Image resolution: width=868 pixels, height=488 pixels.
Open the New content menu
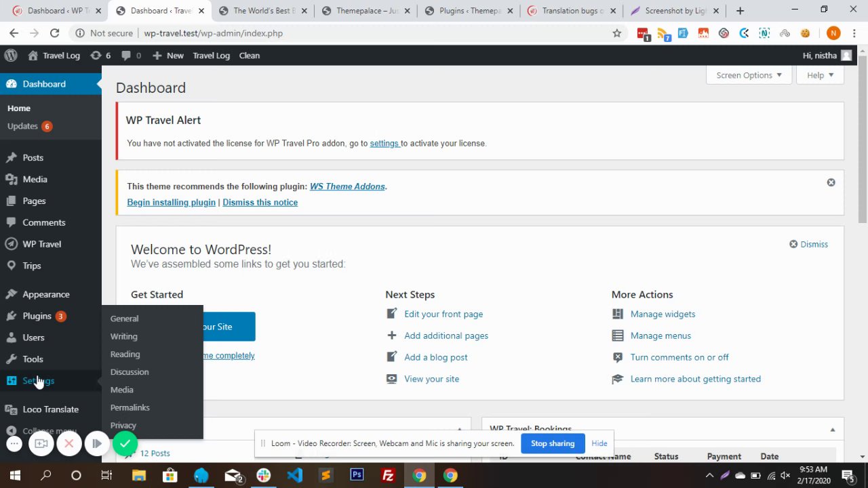(x=167, y=56)
